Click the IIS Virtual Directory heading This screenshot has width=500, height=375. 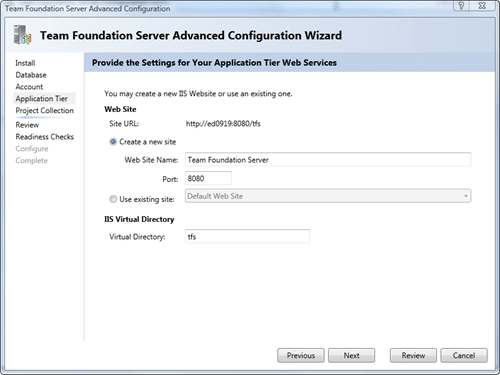point(139,219)
